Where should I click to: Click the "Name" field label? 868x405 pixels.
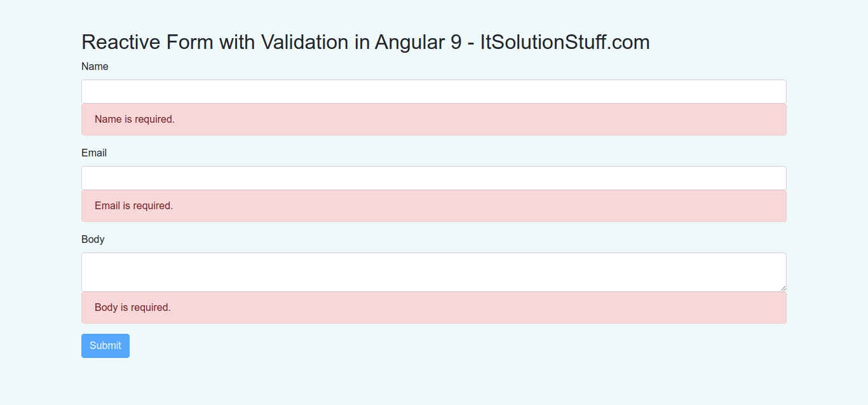point(95,67)
